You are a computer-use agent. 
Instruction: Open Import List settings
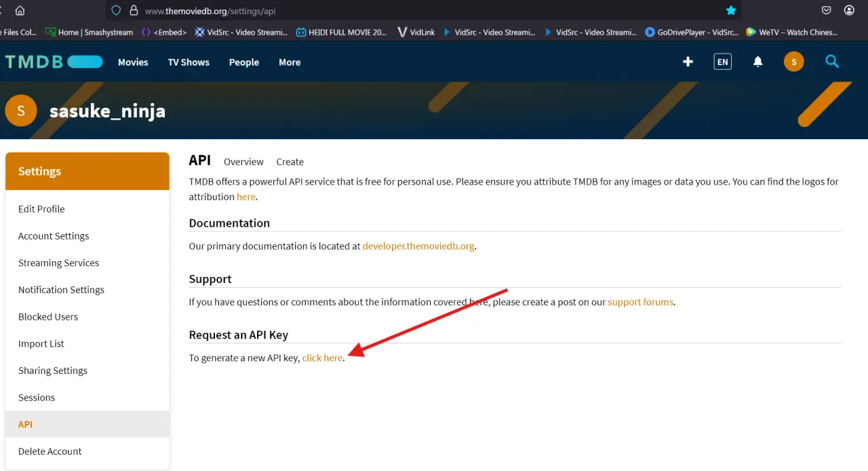coord(87,343)
